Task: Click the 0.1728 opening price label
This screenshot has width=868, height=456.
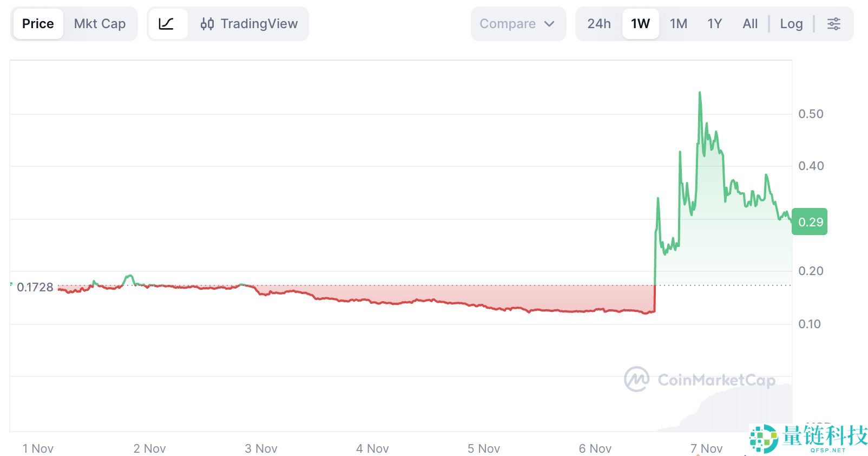Action: coord(35,287)
